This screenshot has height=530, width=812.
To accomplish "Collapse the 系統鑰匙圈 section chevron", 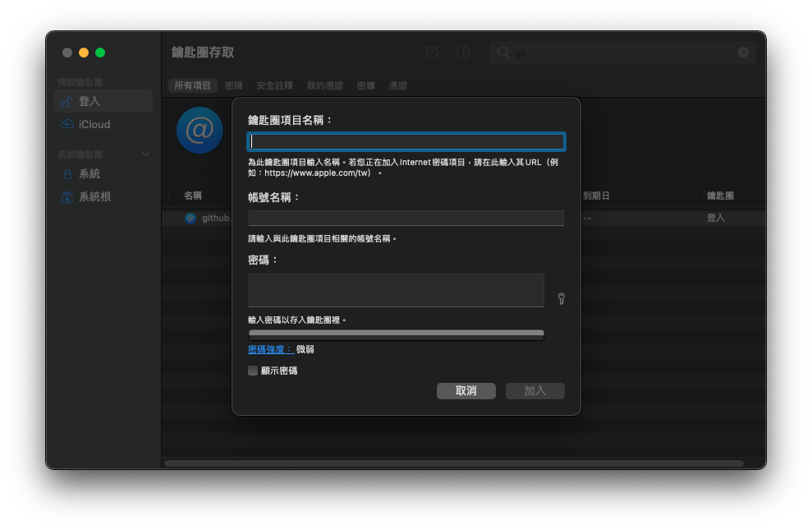I will click(x=146, y=154).
